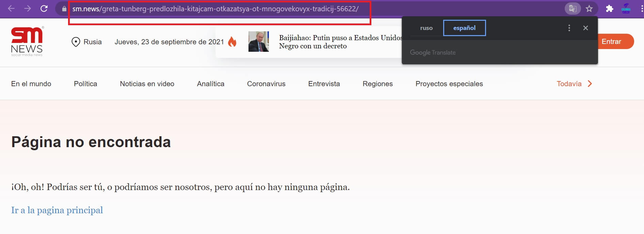Reload the page with the refresh icon
This screenshot has width=644, height=234.
pos(44,9)
